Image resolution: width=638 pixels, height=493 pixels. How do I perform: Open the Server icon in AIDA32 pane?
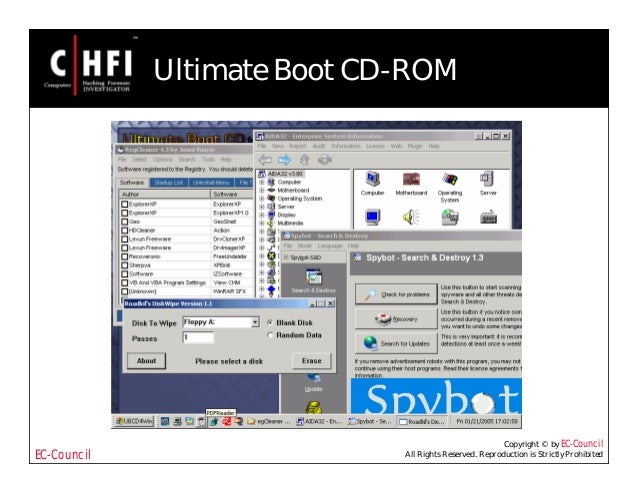[x=487, y=179]
